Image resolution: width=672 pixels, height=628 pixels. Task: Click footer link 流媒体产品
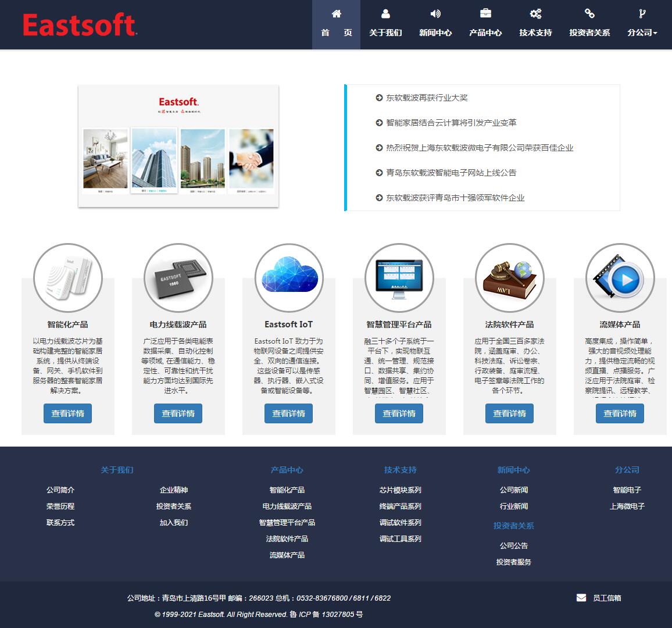coord(287,555)
